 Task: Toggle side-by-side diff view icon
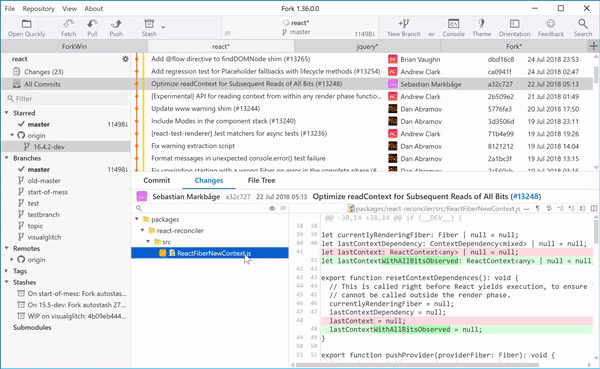(594, 208)
